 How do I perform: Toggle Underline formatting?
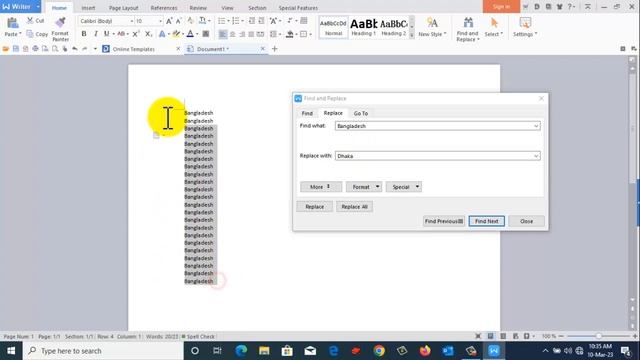[107, 34]
